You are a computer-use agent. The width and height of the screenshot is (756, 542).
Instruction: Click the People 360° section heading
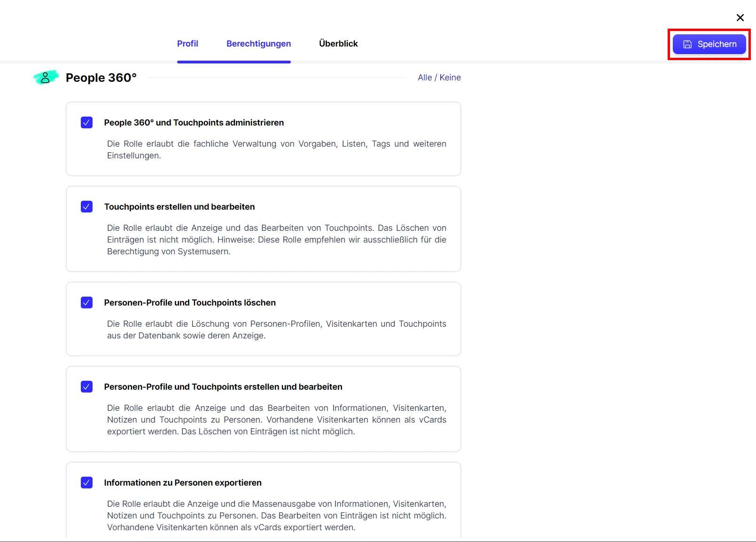click(101, 78)
